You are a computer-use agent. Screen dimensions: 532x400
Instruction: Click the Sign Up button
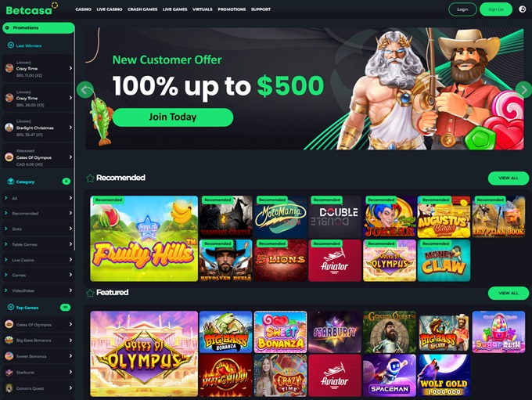pyautogui.click(x=496, y=9)
